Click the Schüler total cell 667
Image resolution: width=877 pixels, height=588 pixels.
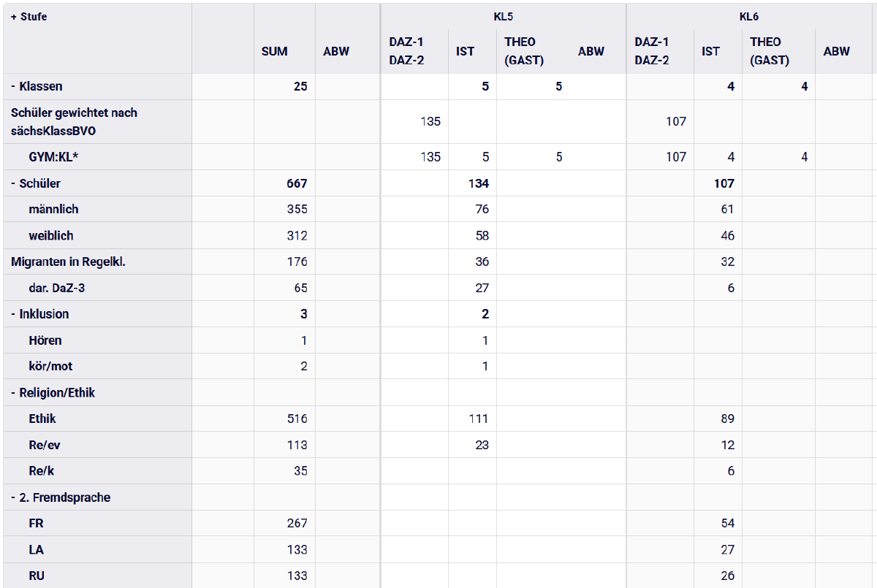point(297,183)
